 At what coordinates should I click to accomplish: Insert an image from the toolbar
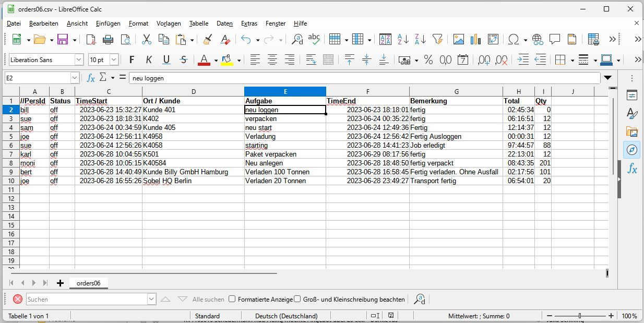point(459,40)
